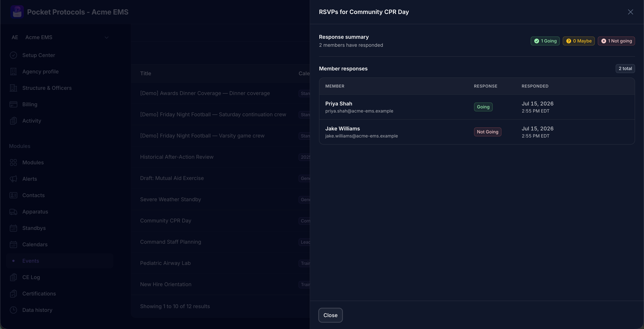This screenshot has height=329, width=644.
Task: Click the Data history clock icon
Action: pyautogui.click(x=13, y=310)
